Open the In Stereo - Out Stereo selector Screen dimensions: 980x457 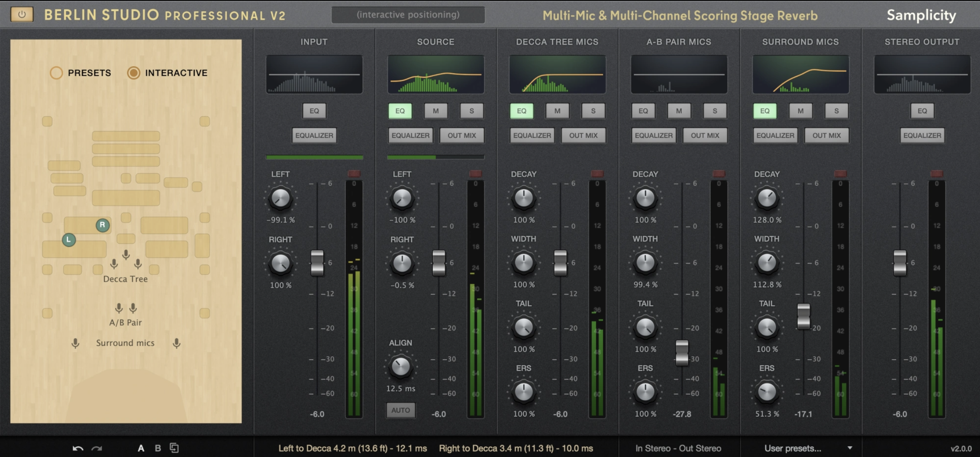(x=678, y=448)
